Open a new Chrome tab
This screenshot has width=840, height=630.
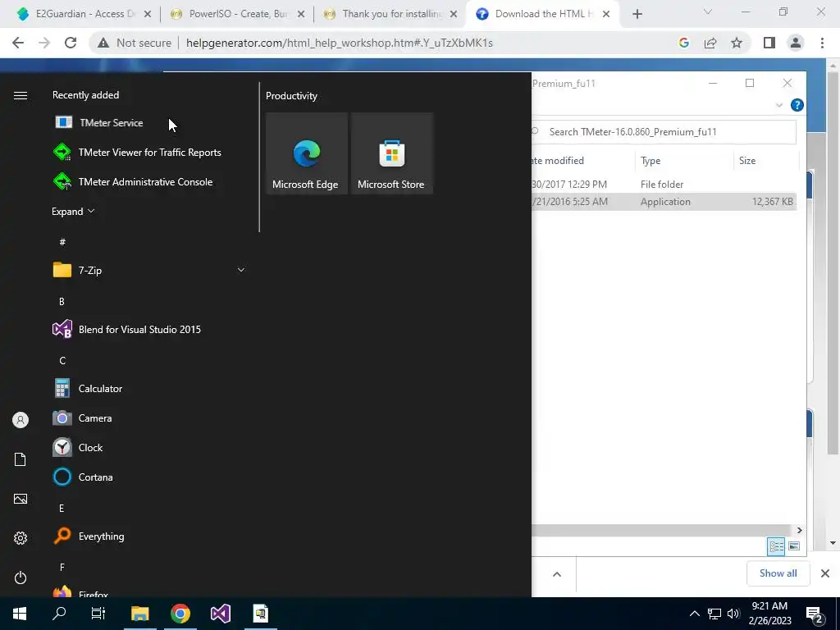click(x=637, y=15)
